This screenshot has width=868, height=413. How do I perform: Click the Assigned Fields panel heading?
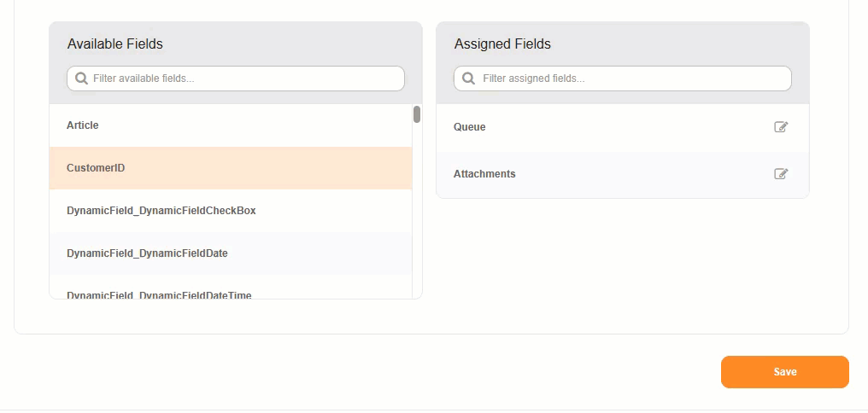502,44
